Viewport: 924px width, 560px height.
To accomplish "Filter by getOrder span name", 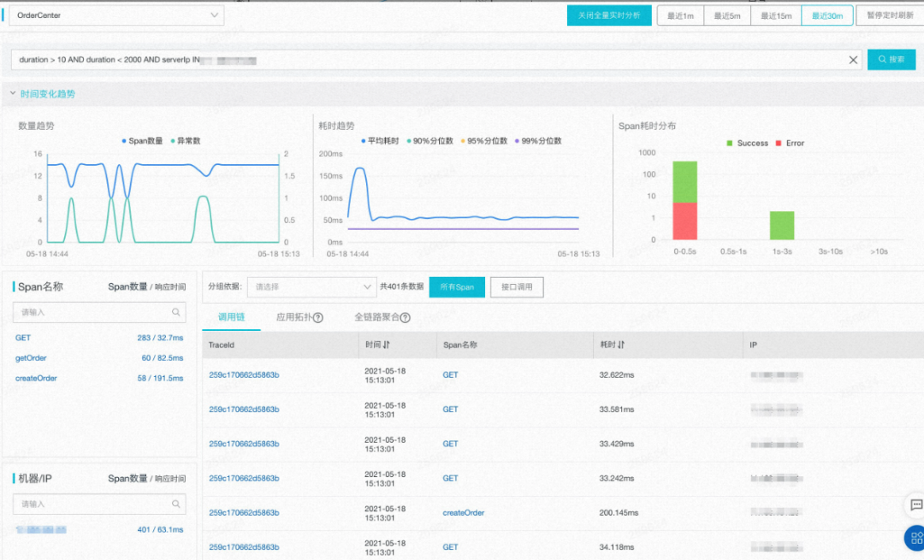I will pos(31,358).
